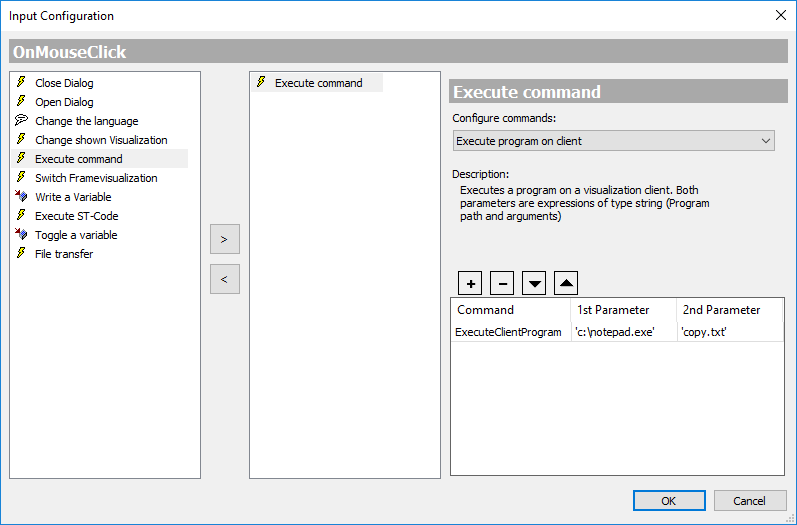
Task: Select Toggle a variable action
Action: click(x=76, y=235)
